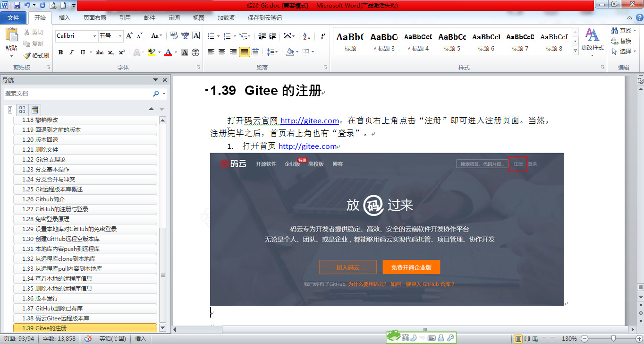Open the Select (选择) dropdown
644x344 pixels.
pos(623,51)
